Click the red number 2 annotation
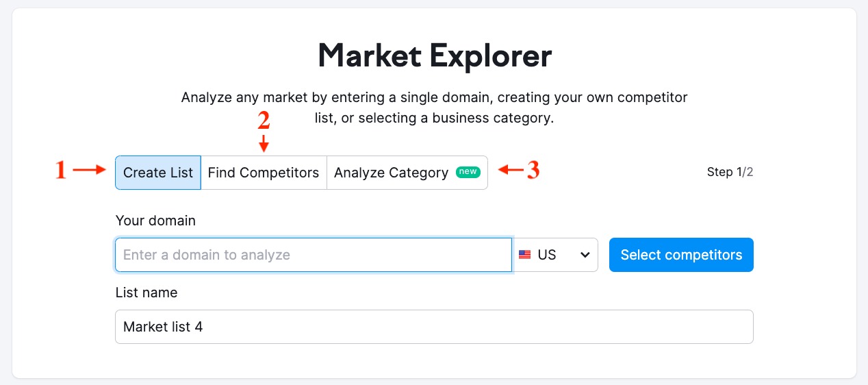 click(264, 121)
